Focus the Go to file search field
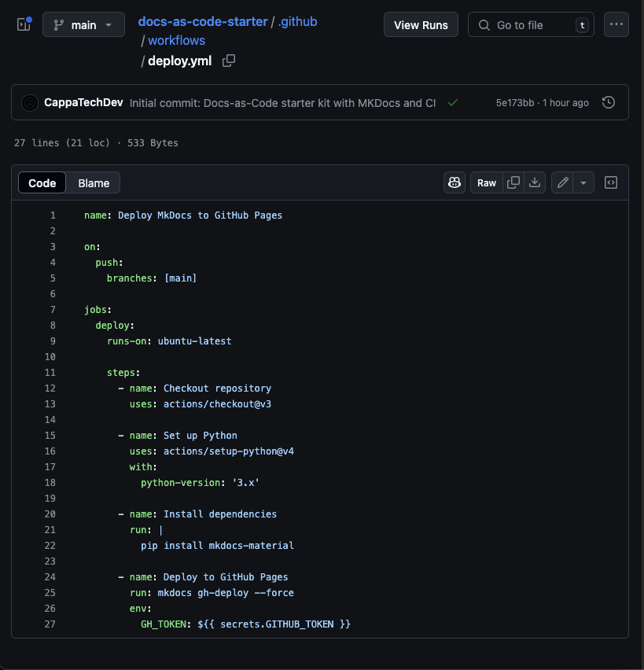Viewport: 644px width, 670px height. pyautogui.click(x=531, y=25)
